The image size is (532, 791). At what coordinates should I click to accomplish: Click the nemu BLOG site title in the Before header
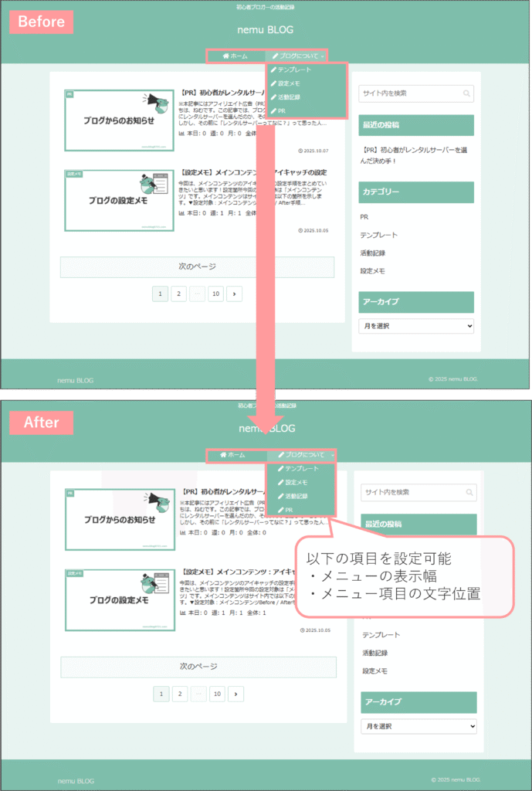pos(266,31)
